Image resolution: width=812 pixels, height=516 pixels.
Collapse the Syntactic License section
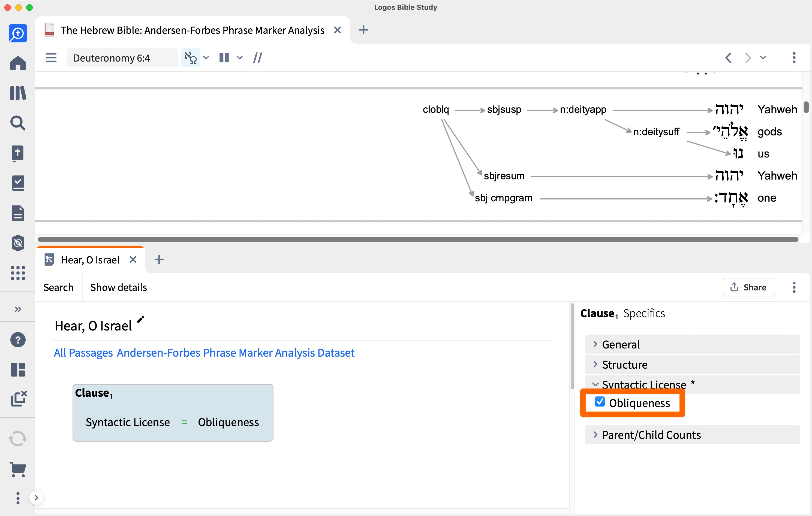click(x=692, y=384)
